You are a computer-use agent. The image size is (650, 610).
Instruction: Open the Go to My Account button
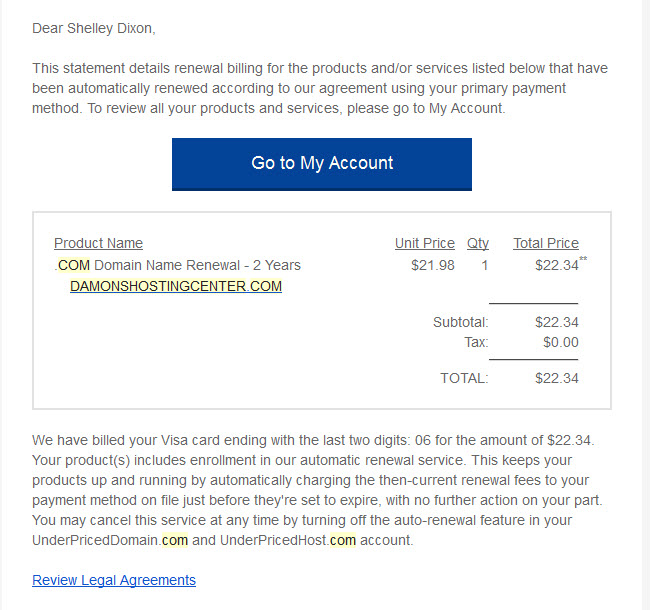coord(322,164)
